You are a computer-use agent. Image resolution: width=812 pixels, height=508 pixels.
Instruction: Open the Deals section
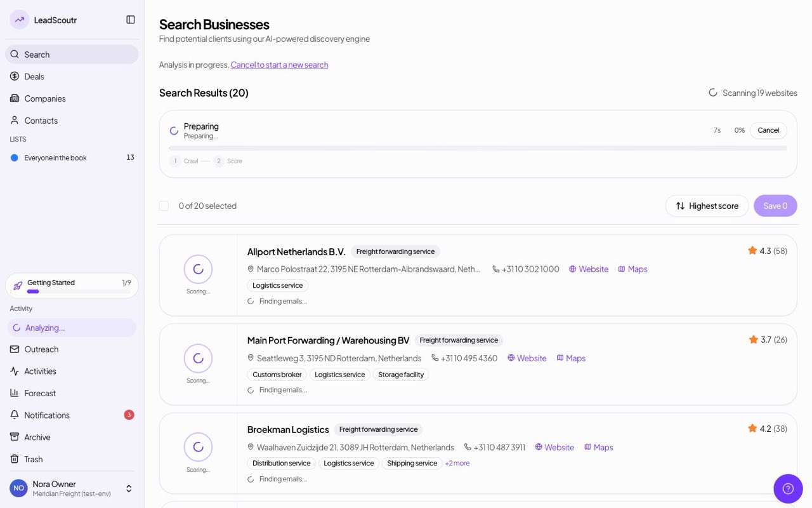click(72, 76)
